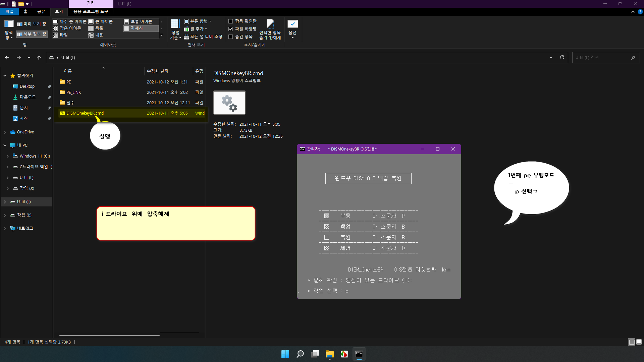Open Task View on the taskbar
This screenshot has width=644, height=362.
pos(315,354)
